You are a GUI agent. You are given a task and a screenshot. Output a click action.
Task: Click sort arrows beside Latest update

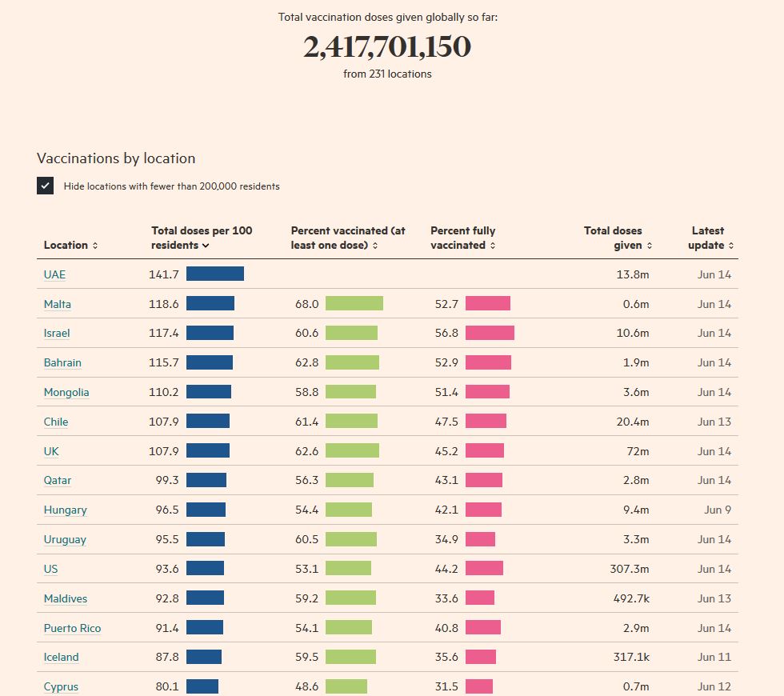pyautogui.click(x=731, y=246)
